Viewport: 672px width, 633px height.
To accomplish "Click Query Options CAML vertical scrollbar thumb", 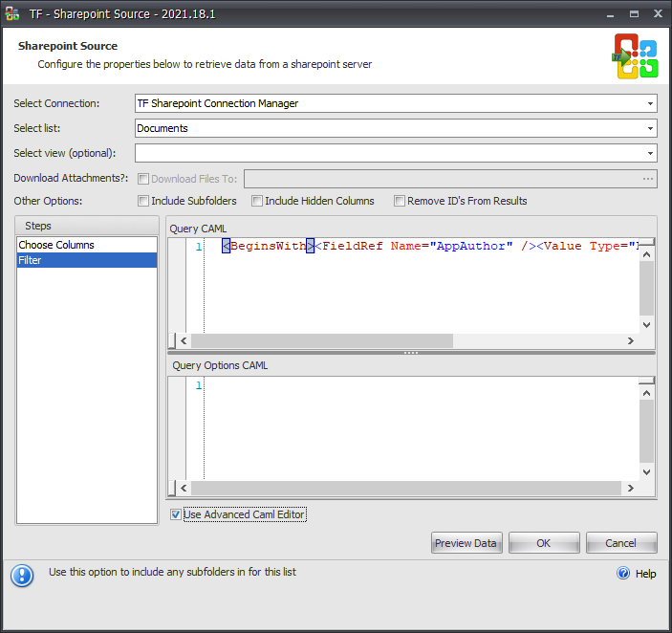I will pos(647,431).
